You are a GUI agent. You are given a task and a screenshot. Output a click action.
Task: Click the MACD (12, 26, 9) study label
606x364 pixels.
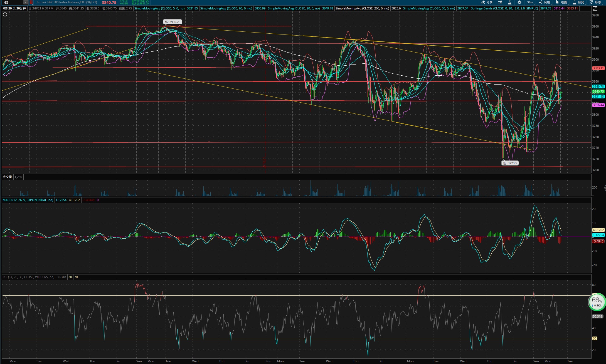point(28,200)
